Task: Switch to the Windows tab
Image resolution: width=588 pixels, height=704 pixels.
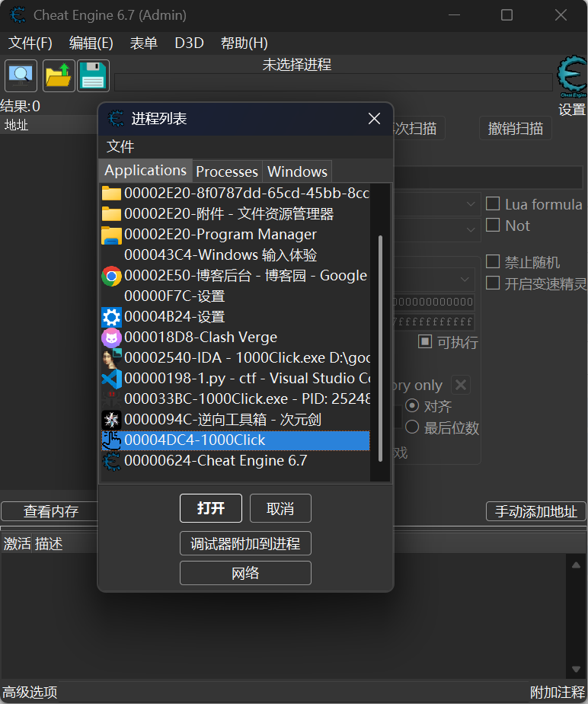Action: tap(297, 171)
